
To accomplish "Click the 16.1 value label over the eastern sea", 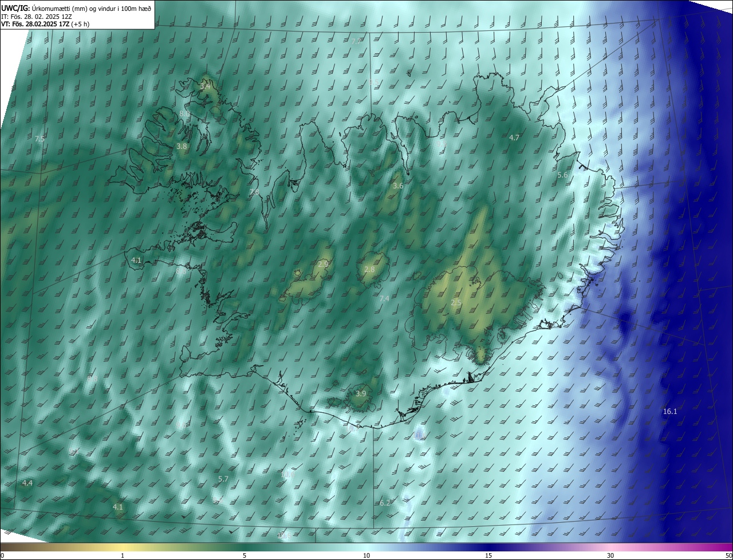I will [x=670, y=412].
